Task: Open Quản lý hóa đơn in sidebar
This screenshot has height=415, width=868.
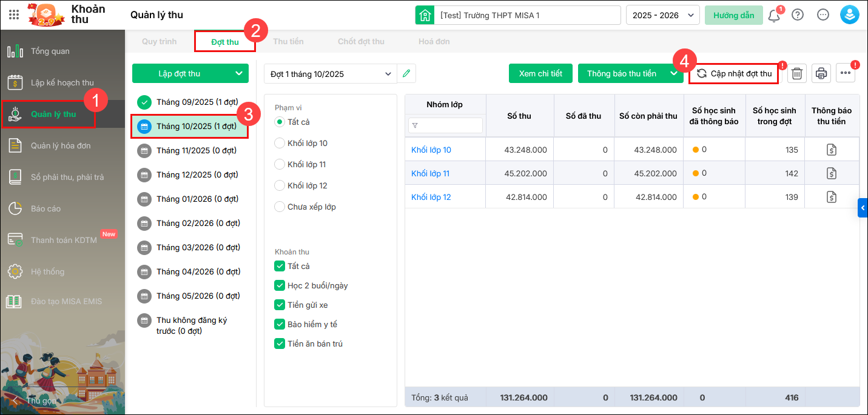Action: [x=62, y=145]
